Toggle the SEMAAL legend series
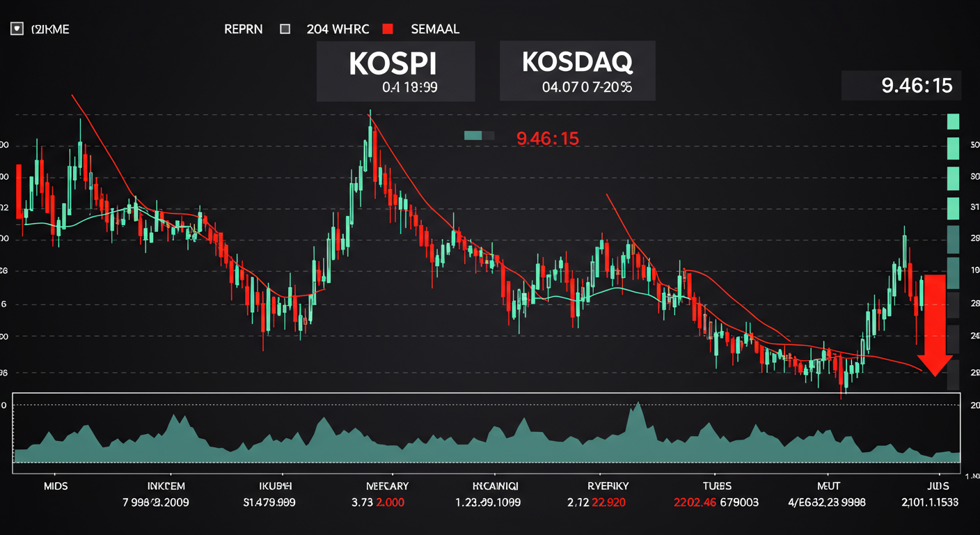 coord(435,29)
